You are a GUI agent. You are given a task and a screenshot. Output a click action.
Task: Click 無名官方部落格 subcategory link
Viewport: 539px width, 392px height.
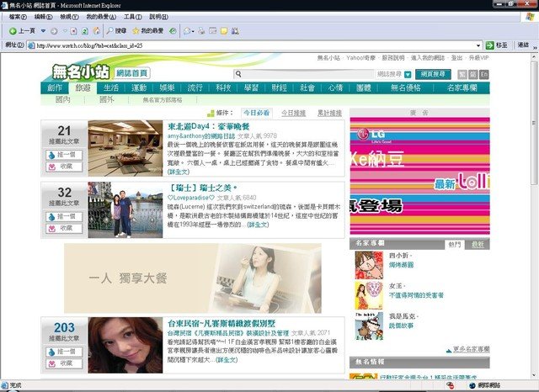click(163, 100)
